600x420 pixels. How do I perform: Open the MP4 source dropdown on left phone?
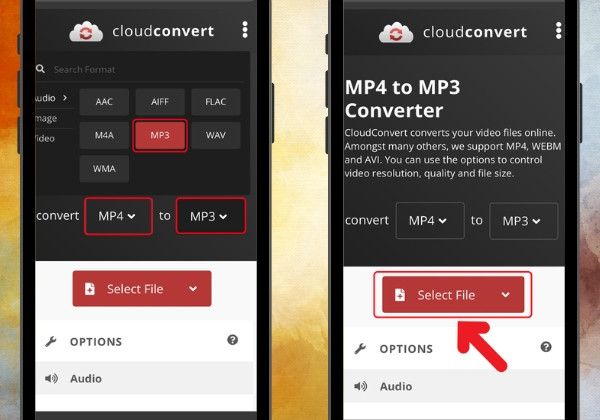point(118,216)
